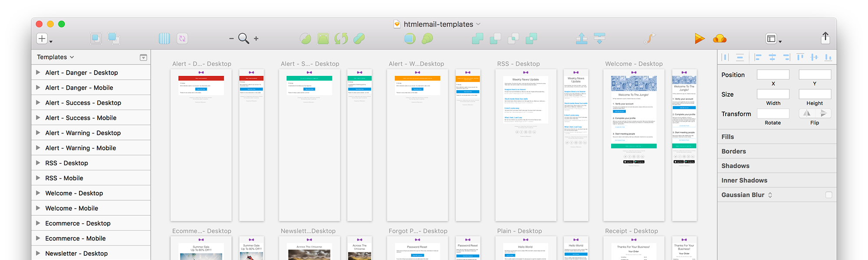The image size is (868, 260).
Task: Click the purple sync arrows toolbar icon
Action: [x=182, y=39]
